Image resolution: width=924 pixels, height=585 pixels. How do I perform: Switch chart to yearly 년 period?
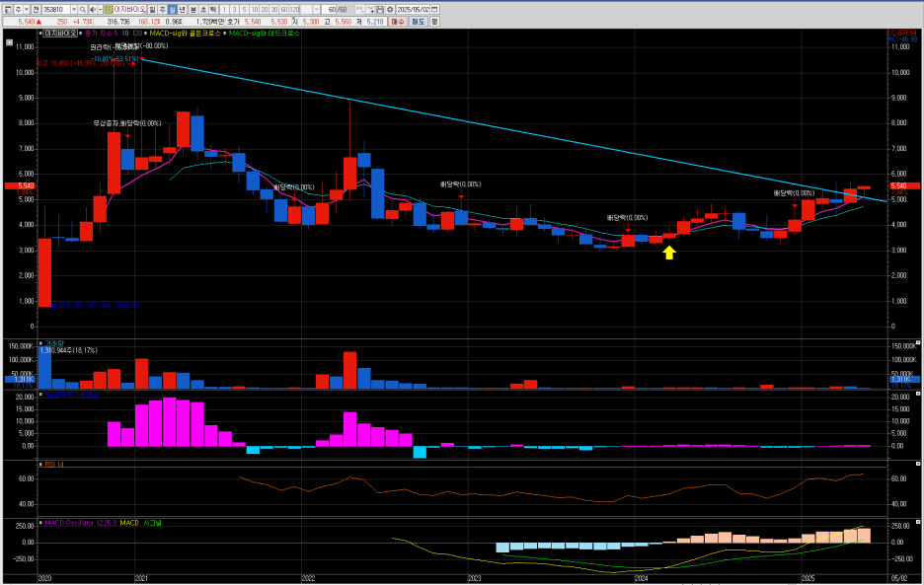(182, 10)
